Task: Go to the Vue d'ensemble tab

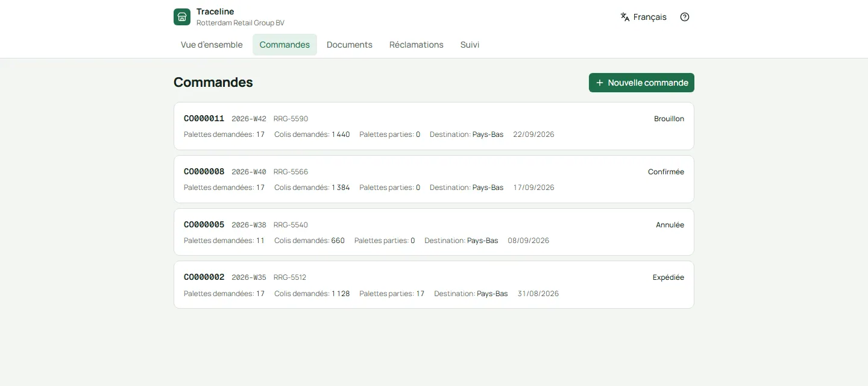Action: pos(212,45)
